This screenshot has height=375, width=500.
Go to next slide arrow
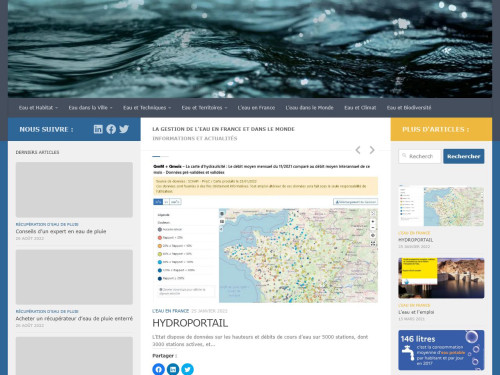point(372,150)
